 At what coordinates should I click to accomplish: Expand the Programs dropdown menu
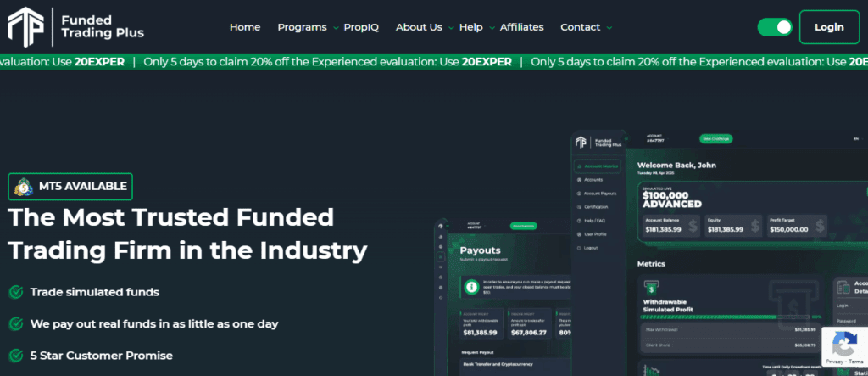tap(308, 27)
